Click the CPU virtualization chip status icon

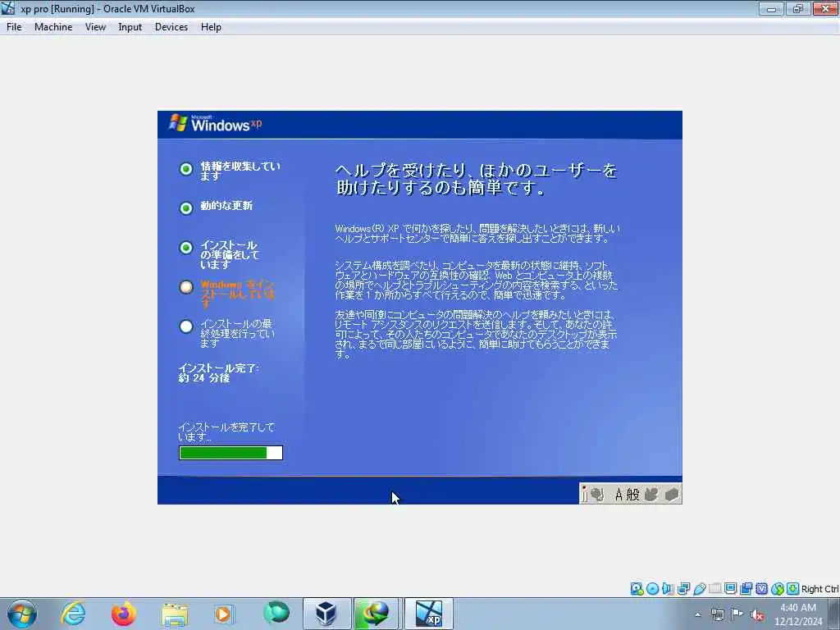[x=761, y=589]
